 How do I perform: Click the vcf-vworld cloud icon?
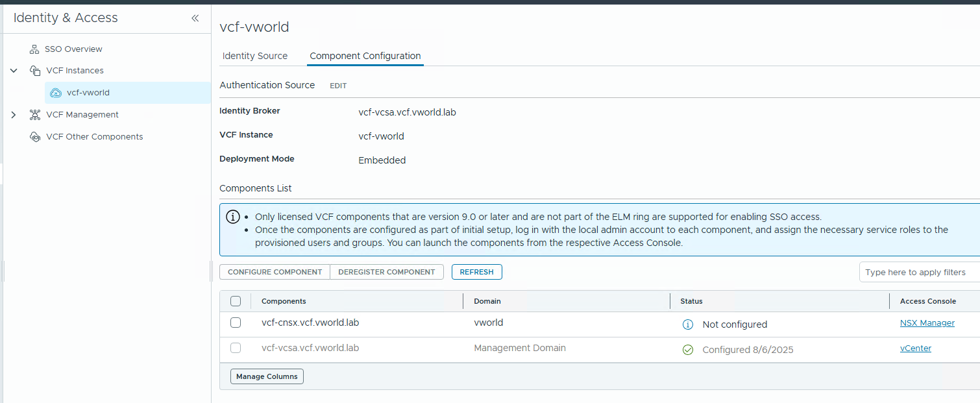tap(56, 93)
